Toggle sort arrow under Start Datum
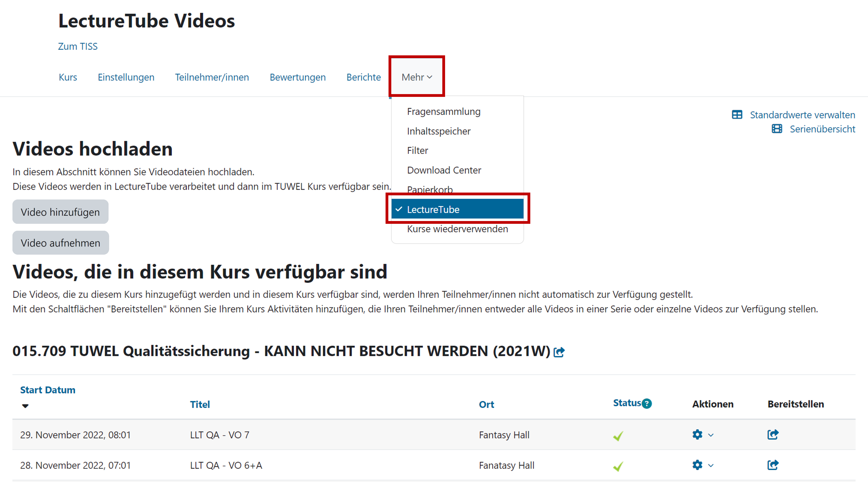 [x=25, y=406]
